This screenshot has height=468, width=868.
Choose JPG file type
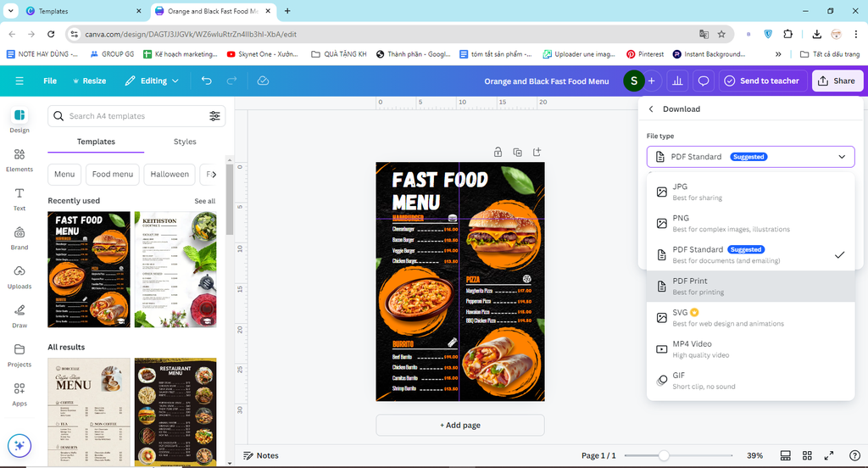tap(751, 192)
